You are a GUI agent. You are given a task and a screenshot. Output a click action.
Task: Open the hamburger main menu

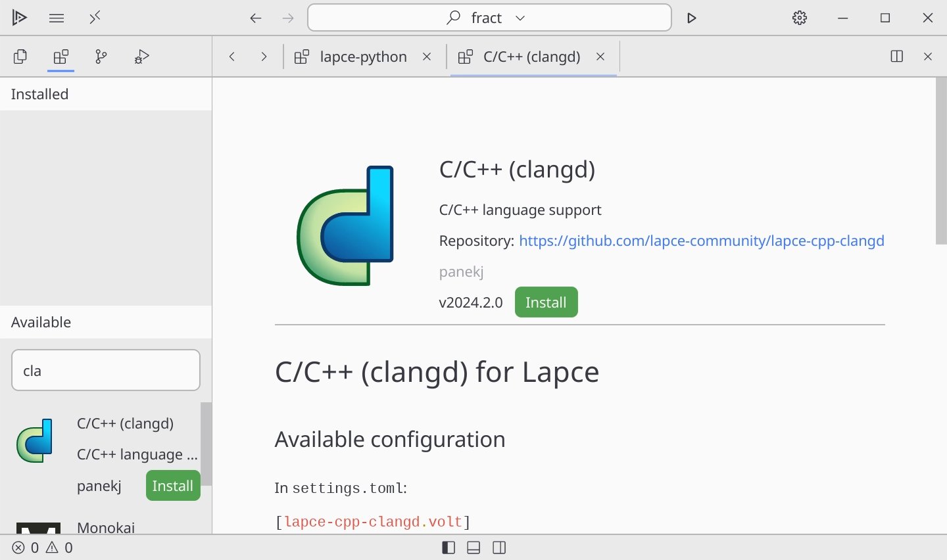(57, 18)
